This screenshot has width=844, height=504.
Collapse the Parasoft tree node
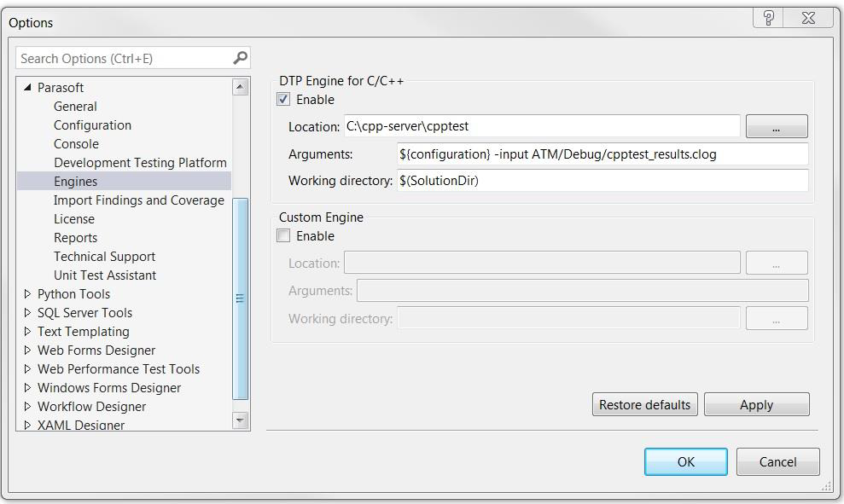pos(27,87)
